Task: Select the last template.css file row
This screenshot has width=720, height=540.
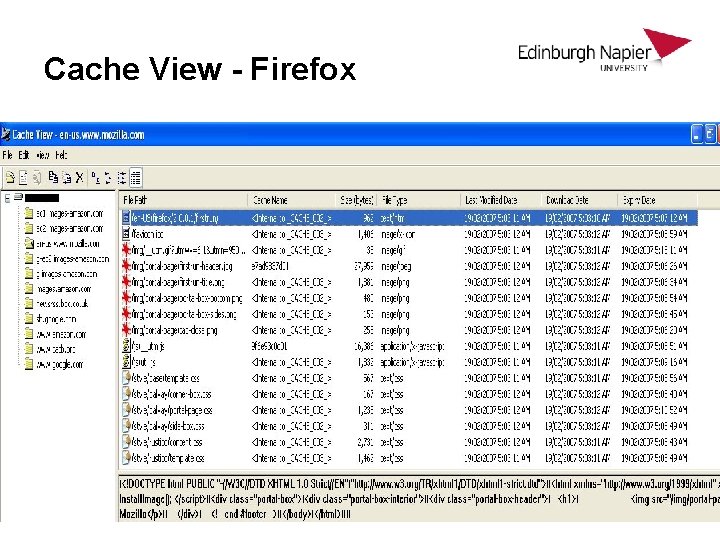Action: [x=409, y=458]
